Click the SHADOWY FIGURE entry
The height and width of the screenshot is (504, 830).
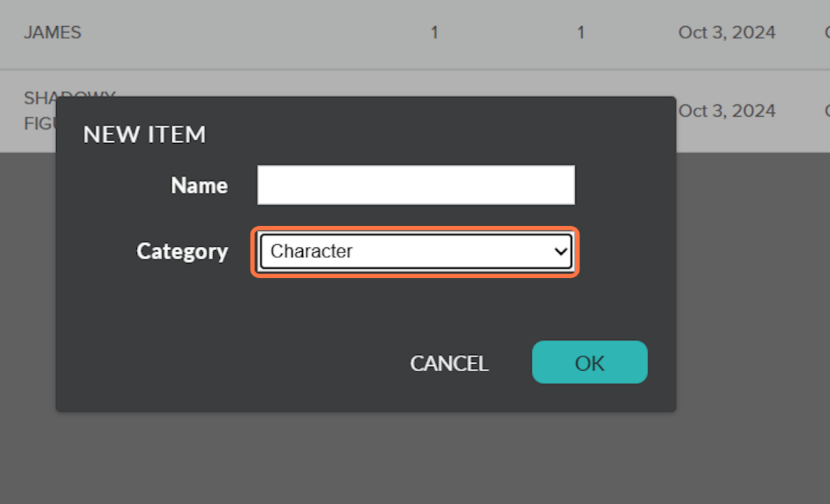point(43,110)
